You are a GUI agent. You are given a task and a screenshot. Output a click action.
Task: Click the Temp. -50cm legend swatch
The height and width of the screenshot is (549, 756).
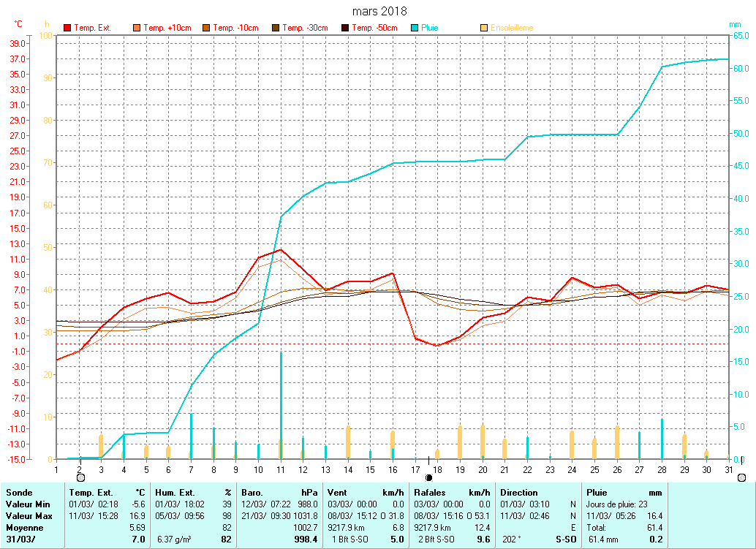pos(344,28)
